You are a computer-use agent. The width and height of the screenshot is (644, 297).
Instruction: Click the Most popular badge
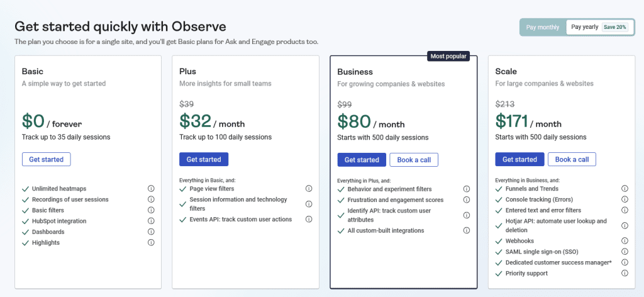pos(448,57)
